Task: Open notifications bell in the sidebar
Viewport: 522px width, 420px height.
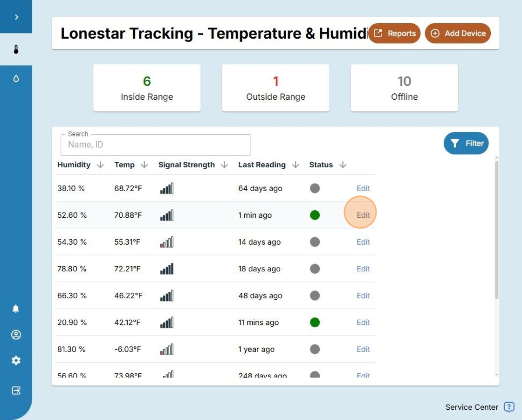Action: pyautogui.click(x=16, y=309)
